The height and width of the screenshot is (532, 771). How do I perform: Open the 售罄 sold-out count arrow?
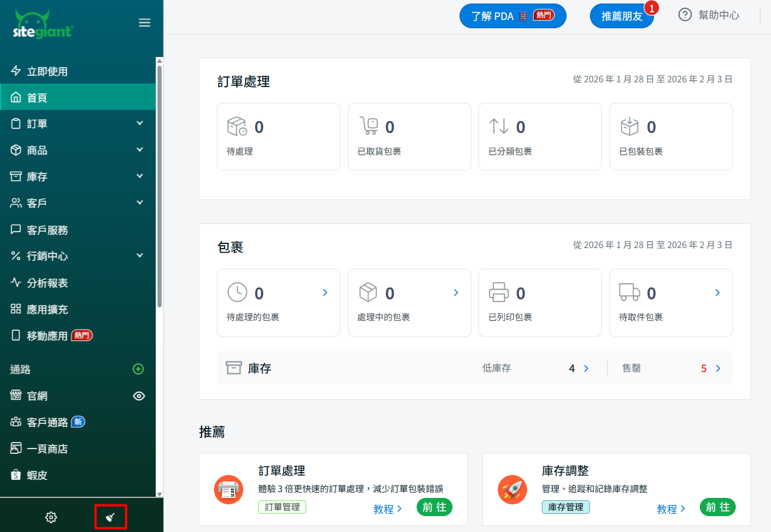pyautogui.click(x=718, y=369)
